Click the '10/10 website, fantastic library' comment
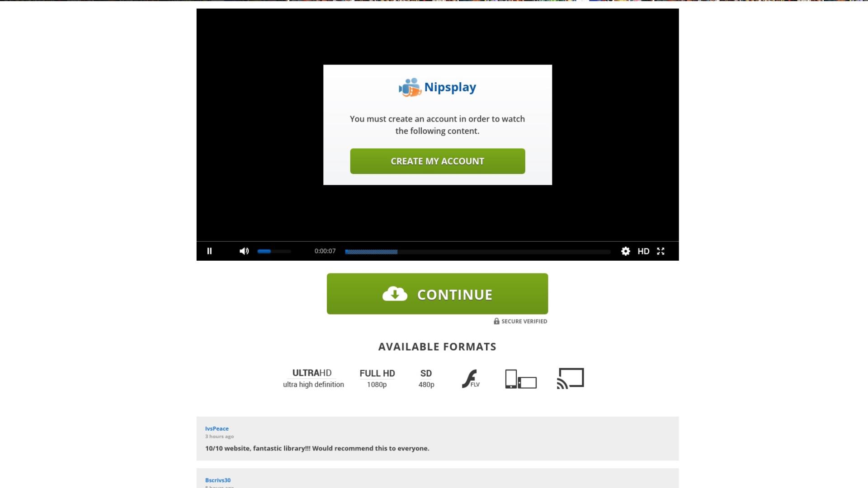868x488 pixels. tap(317, 449)
